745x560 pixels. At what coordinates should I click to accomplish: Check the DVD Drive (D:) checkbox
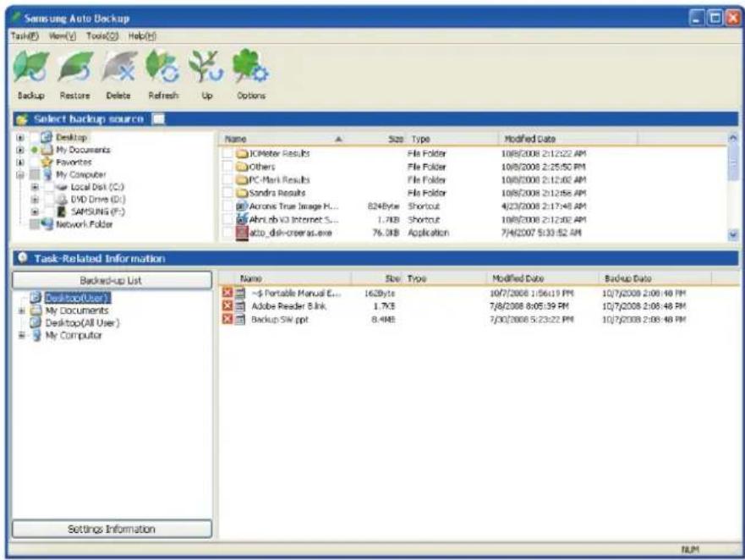tap(49, 199)
